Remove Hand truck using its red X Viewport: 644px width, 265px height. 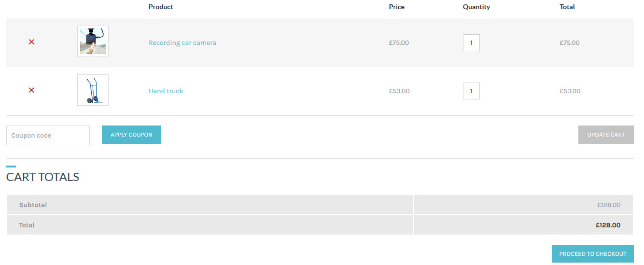pos(31,90)
